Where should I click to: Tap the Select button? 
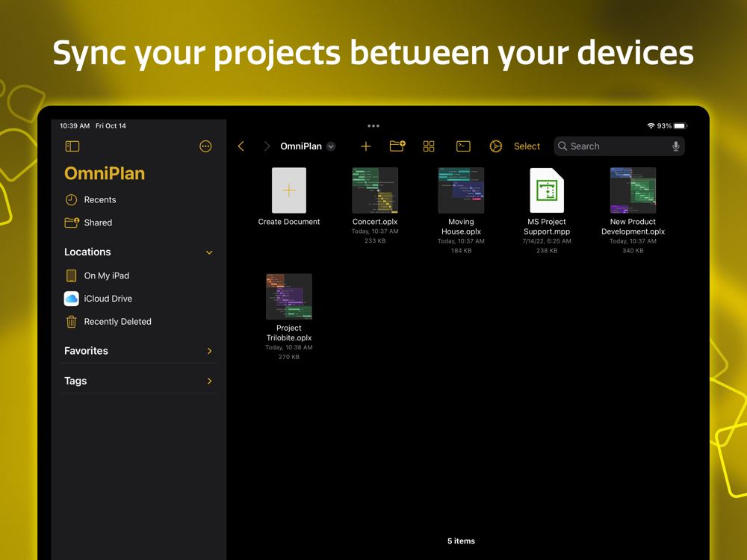527,146
